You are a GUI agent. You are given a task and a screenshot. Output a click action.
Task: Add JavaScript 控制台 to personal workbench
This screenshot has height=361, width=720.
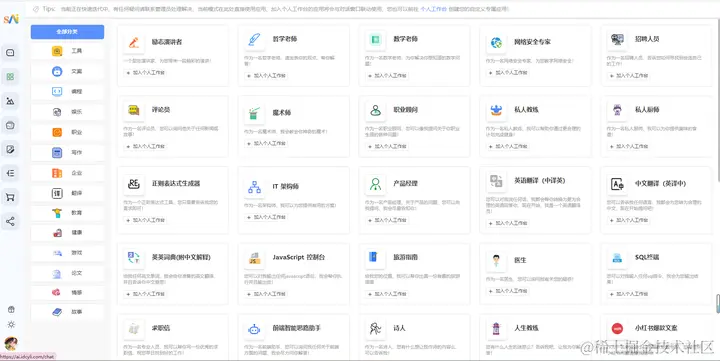(266, 293)
